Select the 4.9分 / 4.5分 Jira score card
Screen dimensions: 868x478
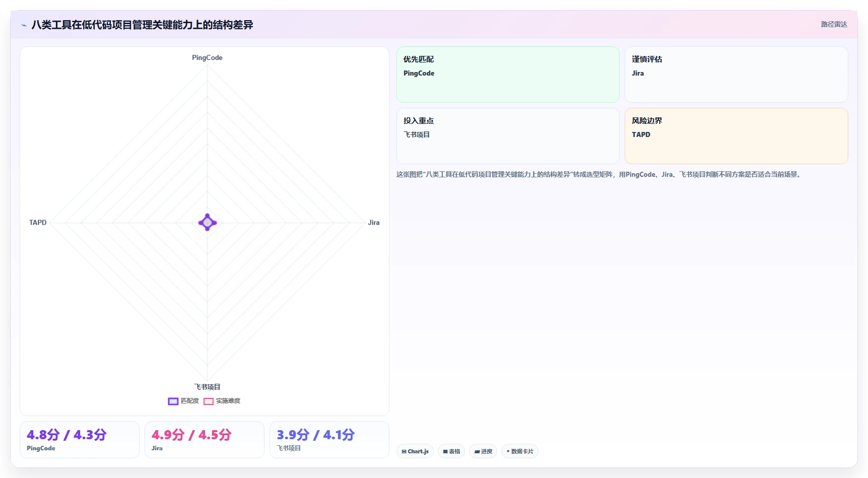(205, 440)
